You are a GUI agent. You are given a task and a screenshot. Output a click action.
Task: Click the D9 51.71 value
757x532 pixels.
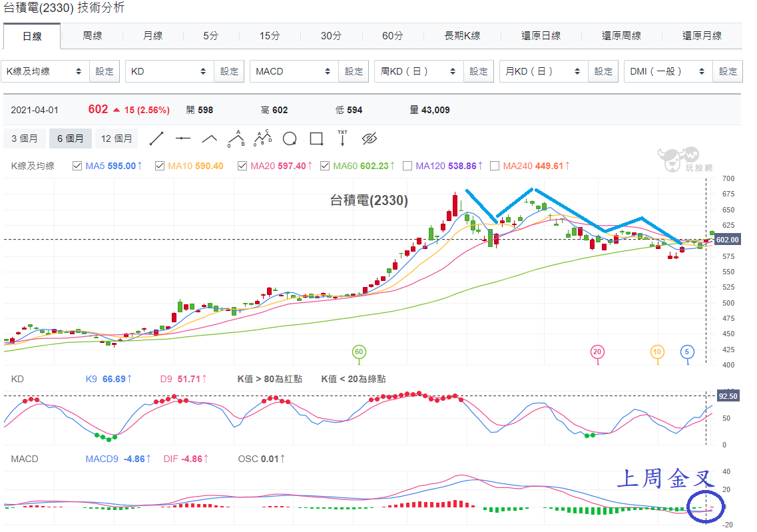pyautogui.click(x=184, y=379)
